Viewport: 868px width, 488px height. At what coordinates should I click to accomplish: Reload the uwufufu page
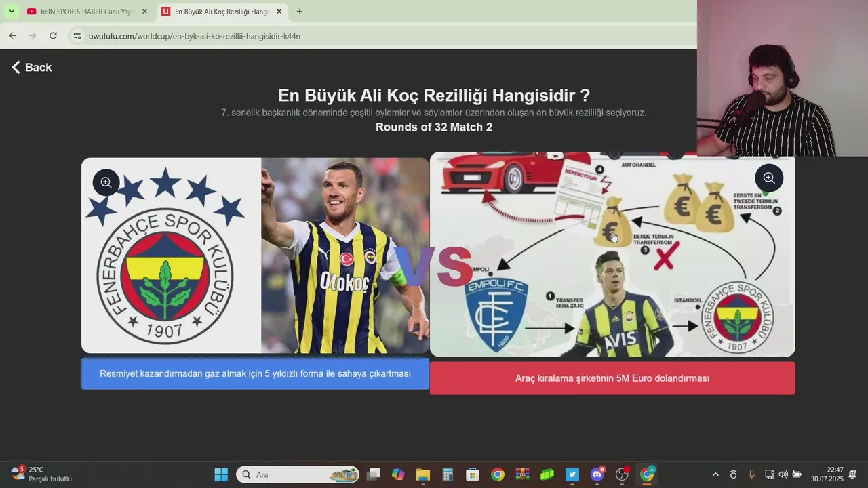point(53,35)
